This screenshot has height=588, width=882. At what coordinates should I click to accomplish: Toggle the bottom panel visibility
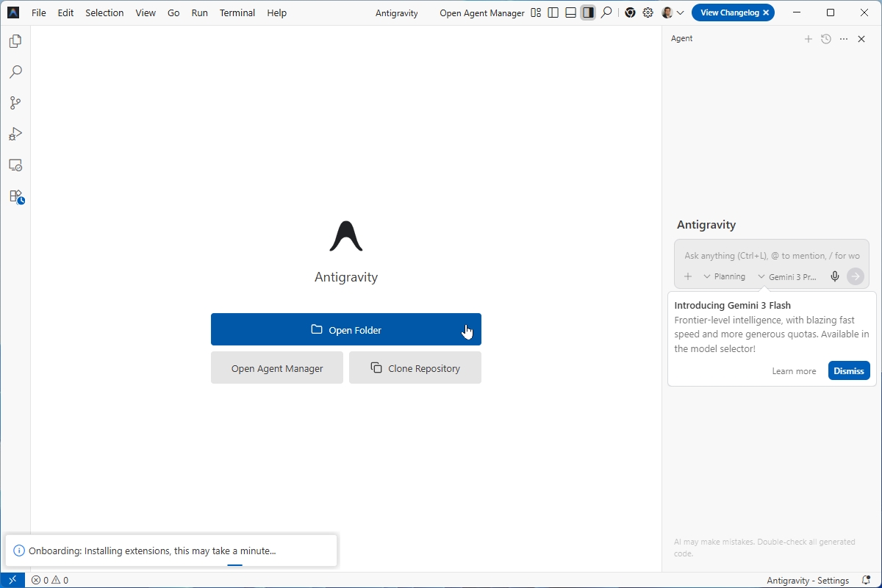tap(570, 12)
